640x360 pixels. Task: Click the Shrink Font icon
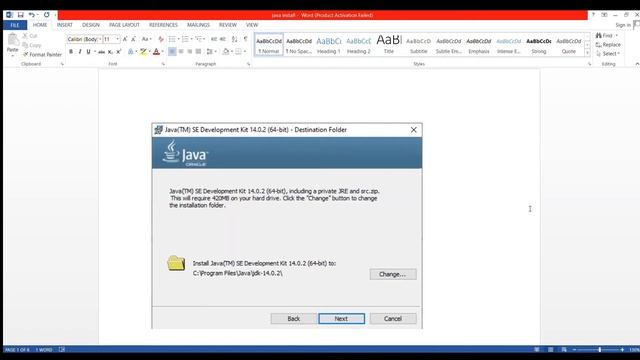click(133, 39)
